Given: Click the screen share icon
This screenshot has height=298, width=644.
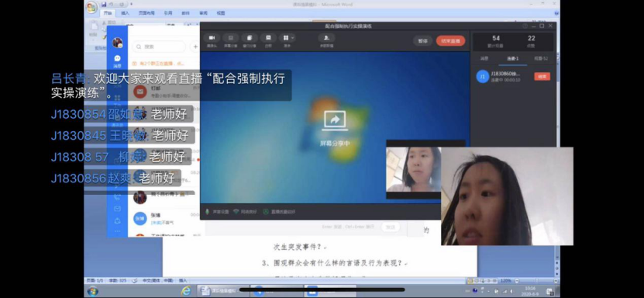Looking at the screenshot, I should click(x=231, y=38).
